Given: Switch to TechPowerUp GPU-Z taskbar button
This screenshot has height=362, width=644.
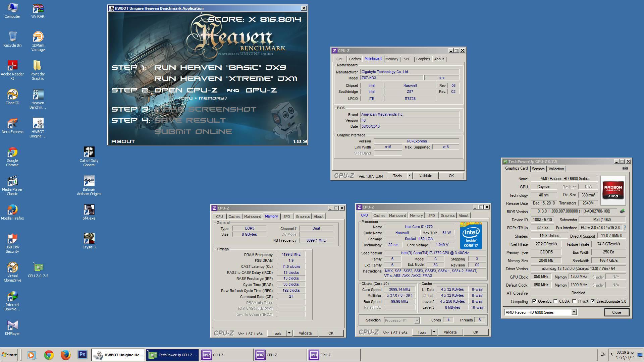Looking at the screenshot, I should (173, 355).
